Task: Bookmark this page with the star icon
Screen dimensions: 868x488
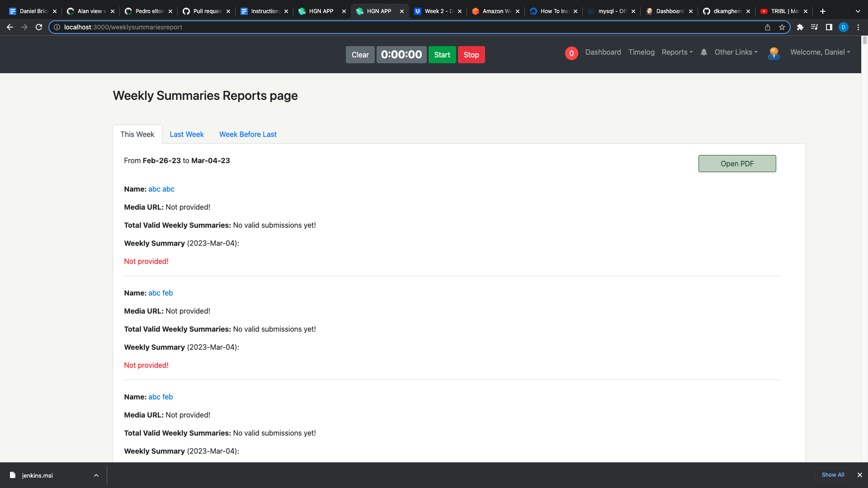Action: 782,27
